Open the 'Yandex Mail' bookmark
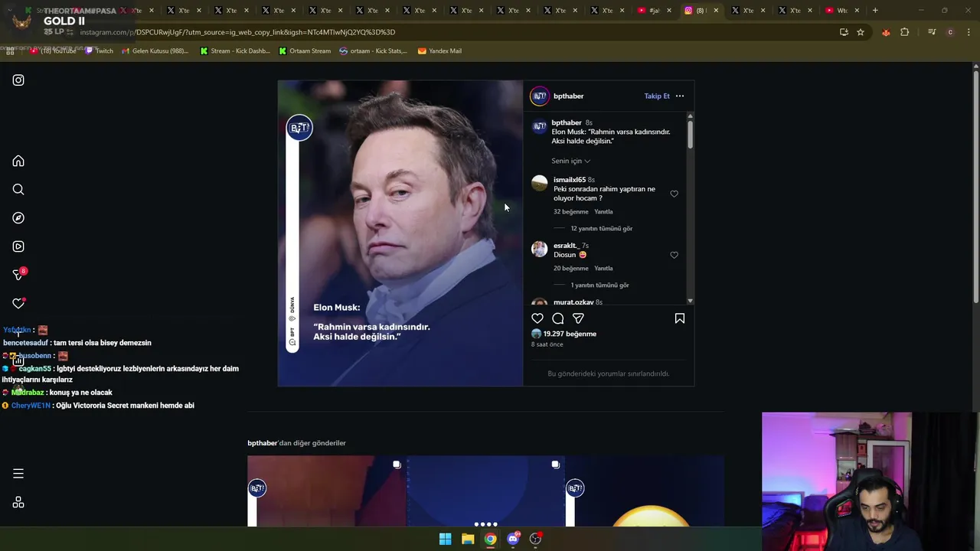 tap(439, 51)
